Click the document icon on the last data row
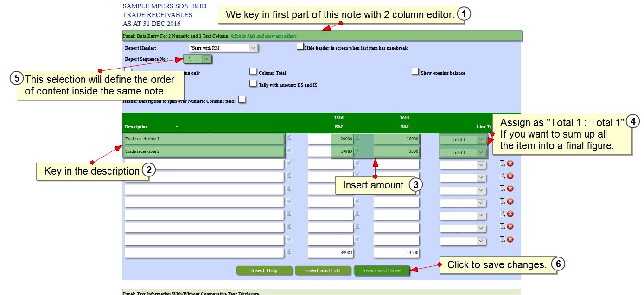644x295 pixels. [x=502, y=239]
